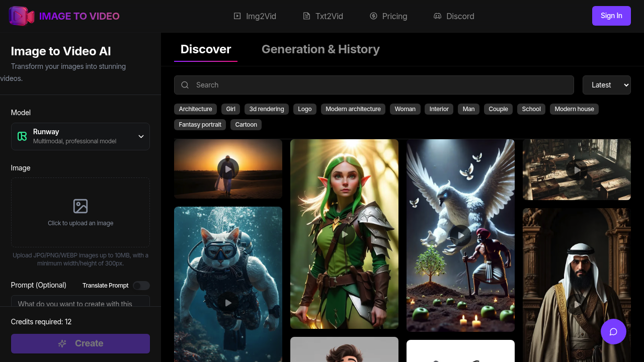The image size is (644, 362).
Task: Click the prompt text input box
Action: pyautogui.click(x=80, y=302)
